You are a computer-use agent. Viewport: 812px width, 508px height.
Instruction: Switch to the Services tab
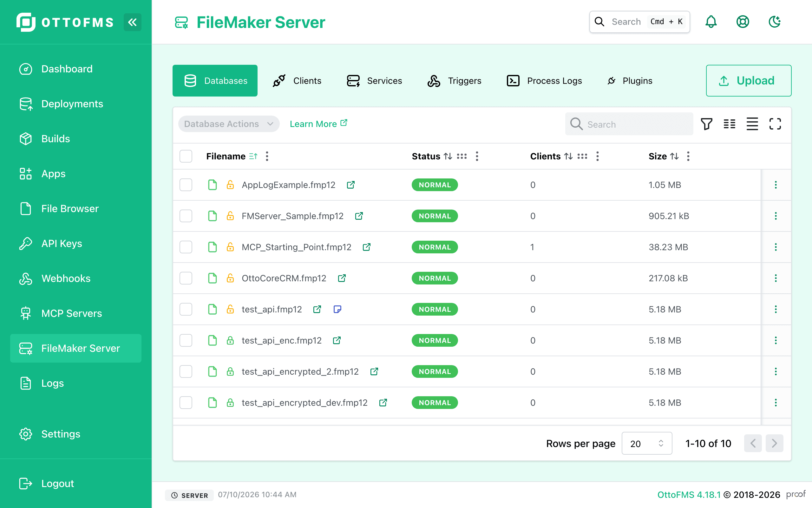[x=374, y=81]
